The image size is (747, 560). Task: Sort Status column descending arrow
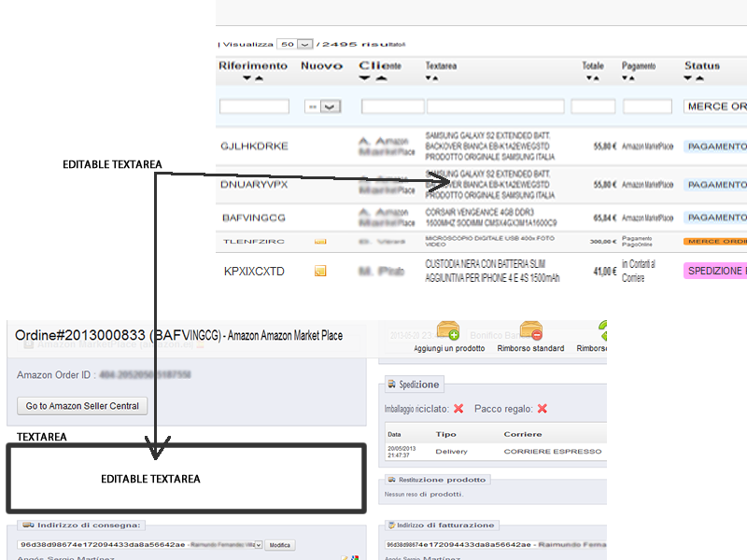tap(688, 78)
